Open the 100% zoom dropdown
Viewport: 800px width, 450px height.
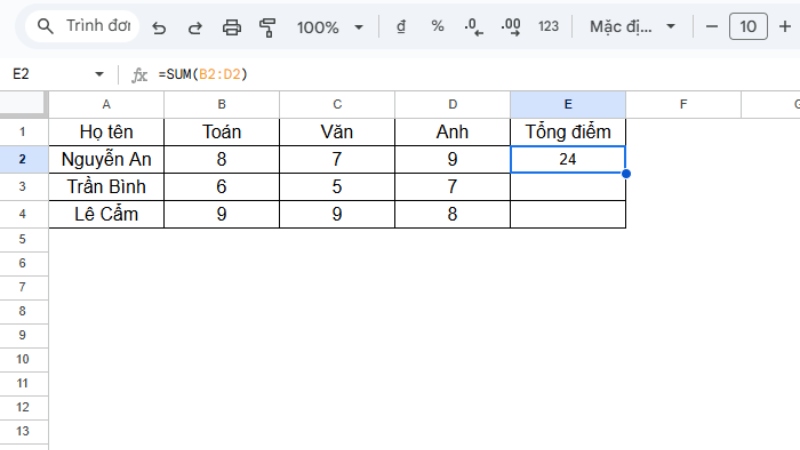pyautogui.click(x=330, y=27)
